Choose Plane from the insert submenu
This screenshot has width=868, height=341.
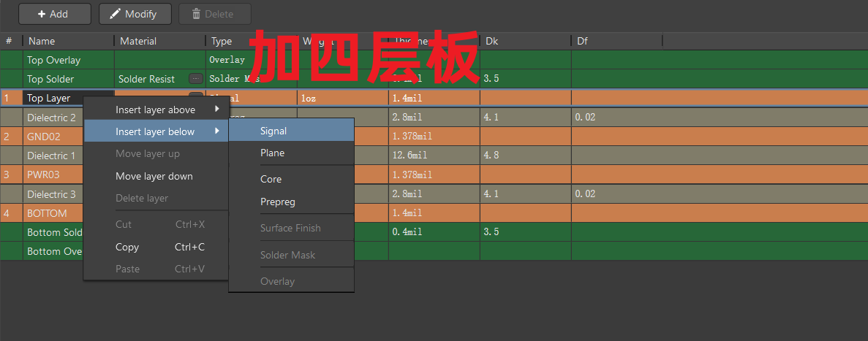click(272, 153)
